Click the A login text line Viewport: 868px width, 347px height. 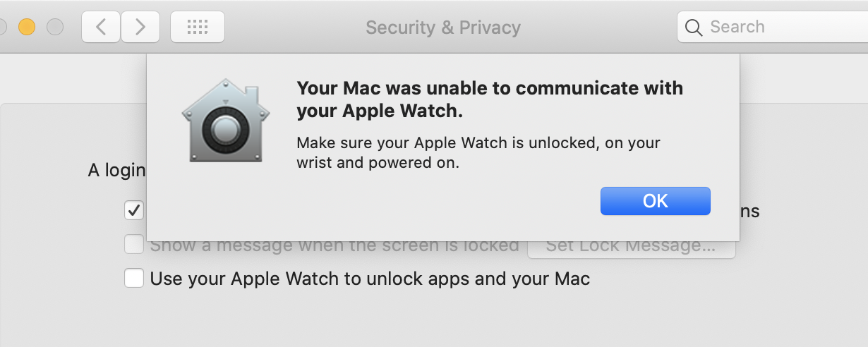click(116, 171)
